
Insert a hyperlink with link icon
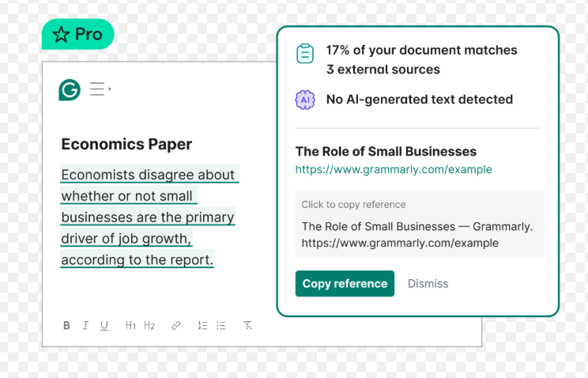pyautogui.click(x=176, y=326)
